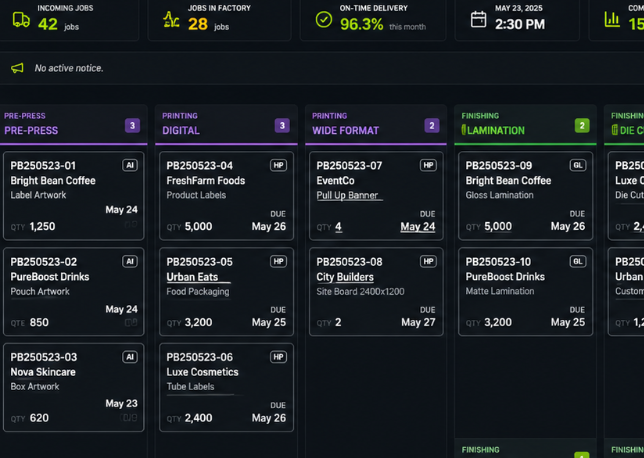This screenshot has width=644, height=458.
Task: Open job card PB250523-03 Nova Skincare
Action: (x=74, y=387)
